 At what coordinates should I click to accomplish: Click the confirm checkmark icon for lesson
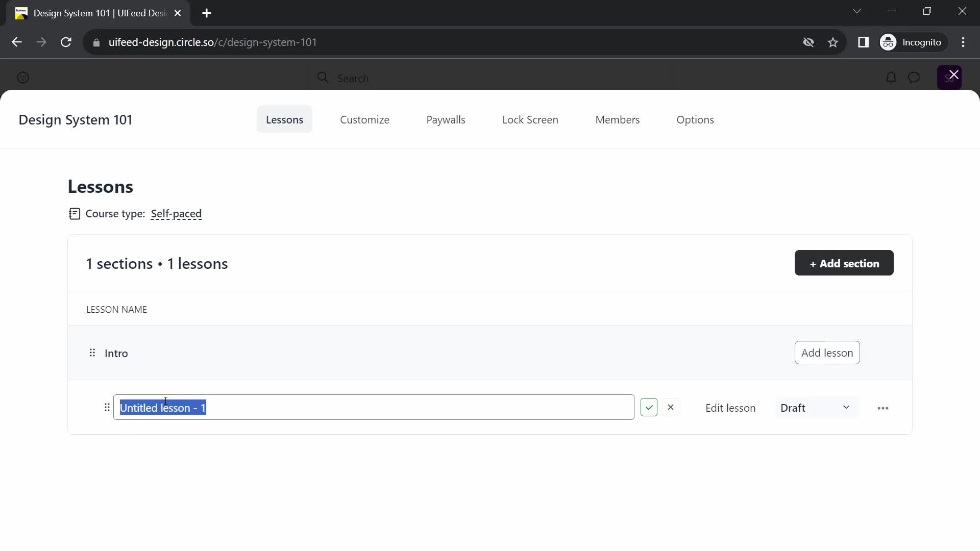click(648, 407)
